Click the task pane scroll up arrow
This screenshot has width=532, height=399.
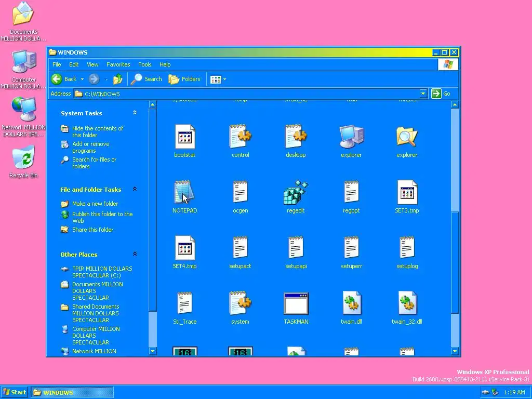coord(152,104)
